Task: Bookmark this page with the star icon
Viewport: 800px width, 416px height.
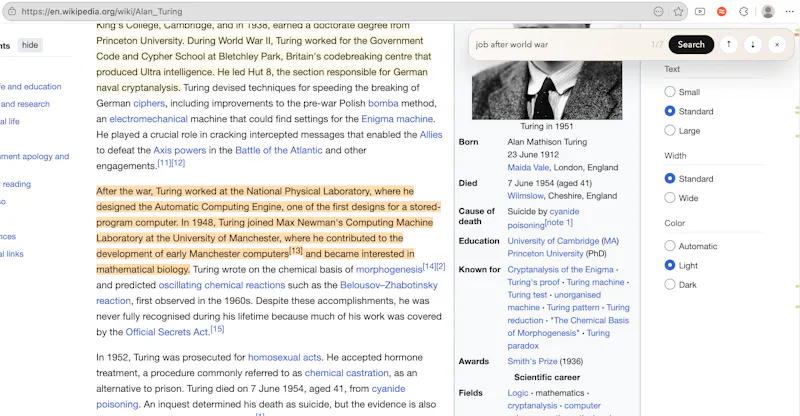Action: pyautogui.click(x=678, y=11)
